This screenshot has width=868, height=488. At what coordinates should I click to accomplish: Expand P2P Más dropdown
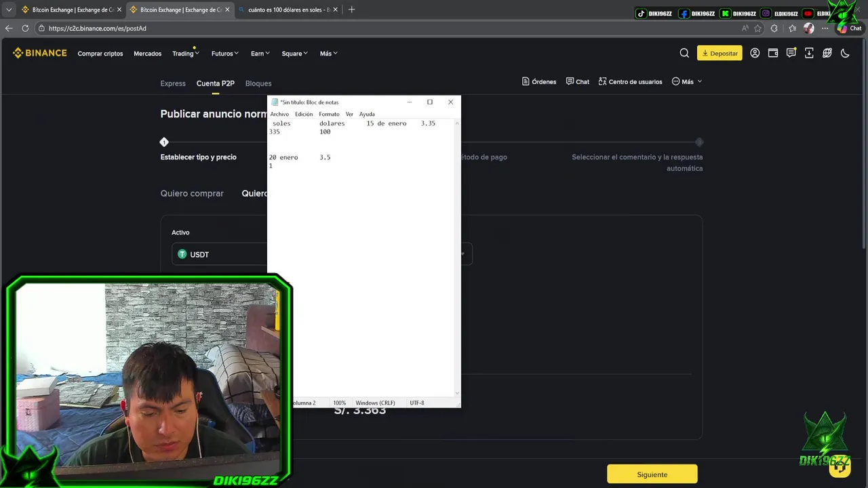tap(687, 81)
